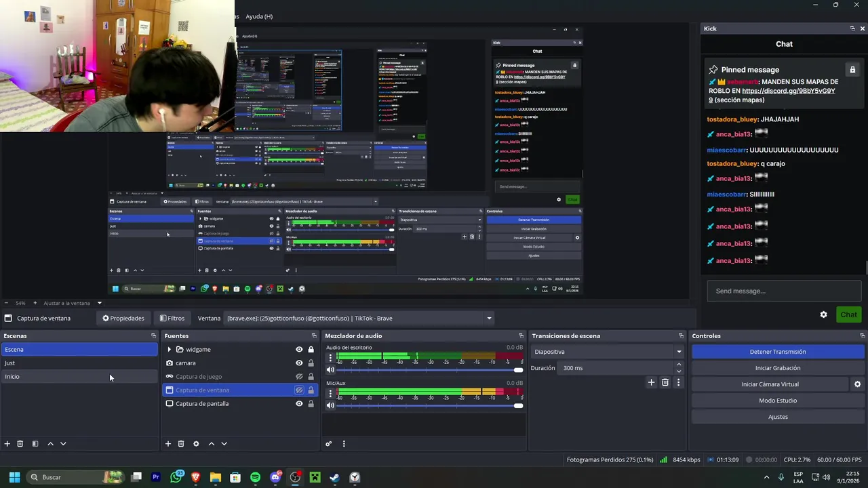Open Spotify from the taskbar
The width and height of the screenshot is (868, 488).
[255, 477]
